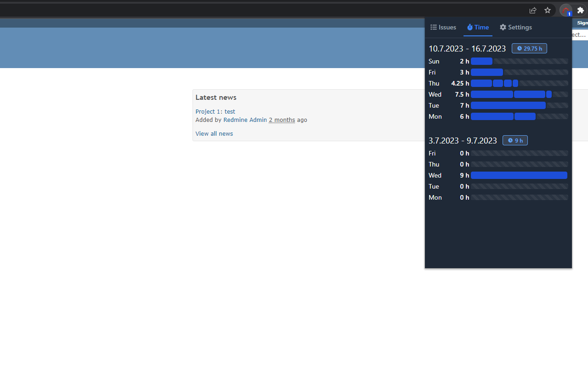Click the 'View all news' link
The image size is (588, 368).
(x=214, y=133)
